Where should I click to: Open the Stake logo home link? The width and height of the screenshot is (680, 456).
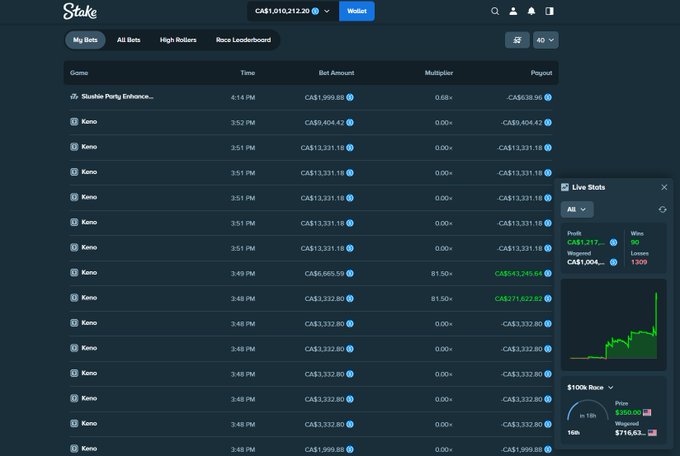[x=80, y=11]
